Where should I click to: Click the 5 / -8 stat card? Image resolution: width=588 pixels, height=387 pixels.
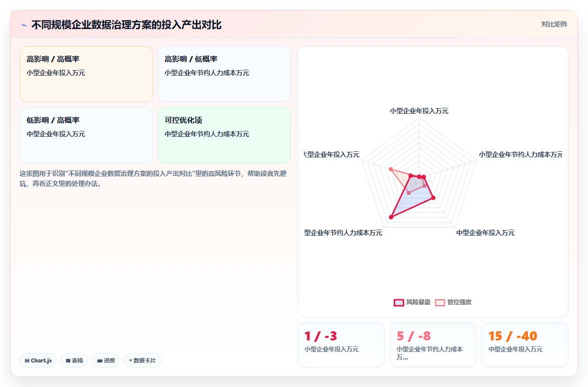point(433,344)
